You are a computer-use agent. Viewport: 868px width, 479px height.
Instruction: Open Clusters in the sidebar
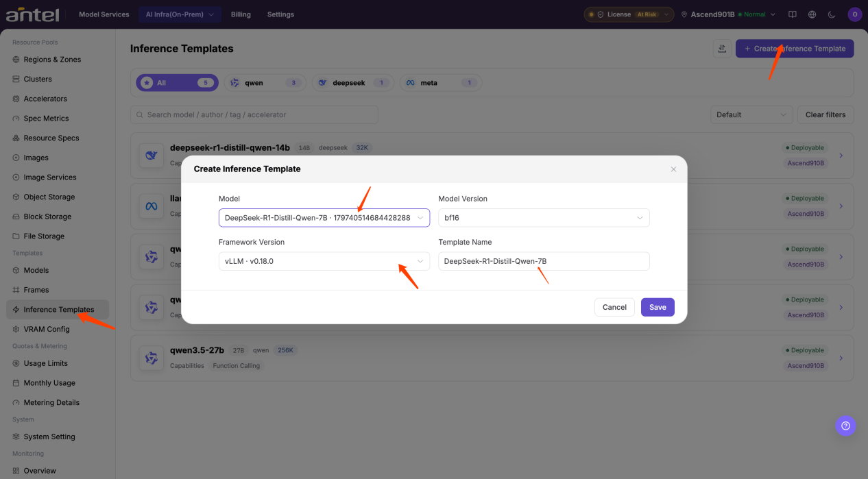click(58, 79)
